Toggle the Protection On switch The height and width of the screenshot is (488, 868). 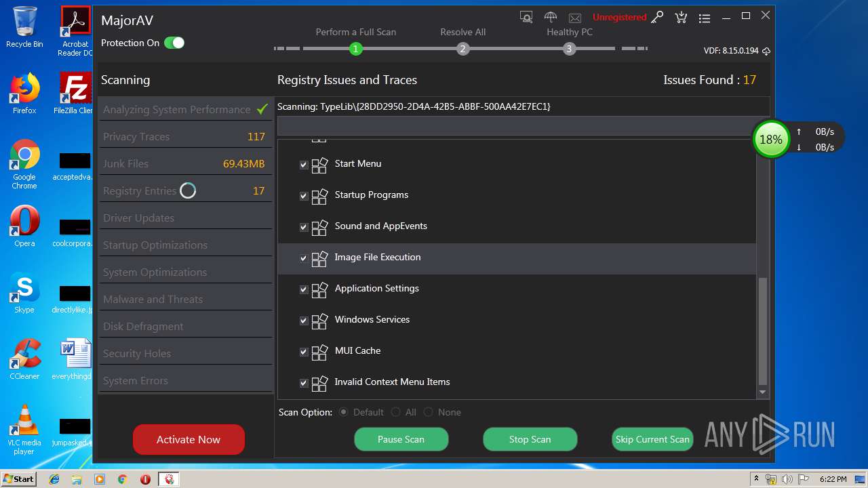pos(174,43)
